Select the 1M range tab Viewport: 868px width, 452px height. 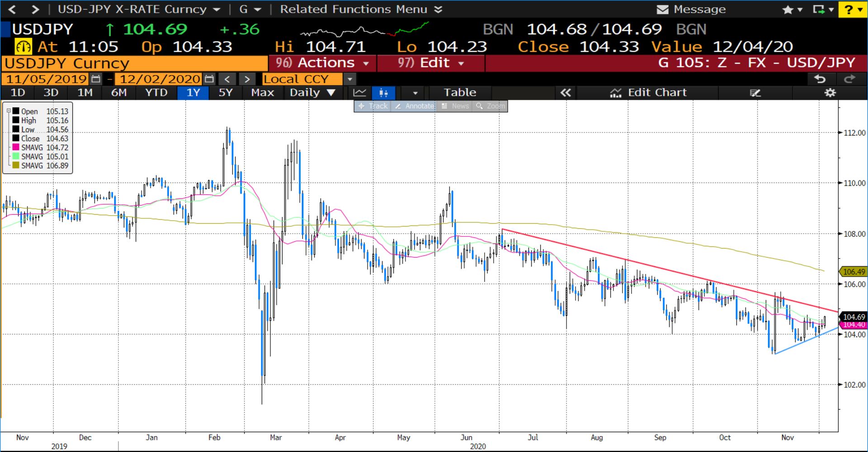tap(85, 93)
